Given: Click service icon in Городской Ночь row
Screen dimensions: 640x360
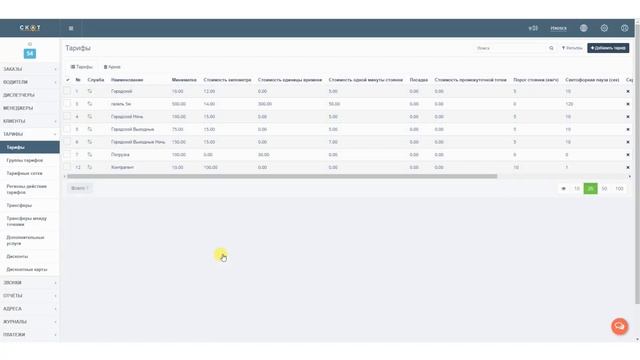Looking at the screenshot, I should [90, 117].
